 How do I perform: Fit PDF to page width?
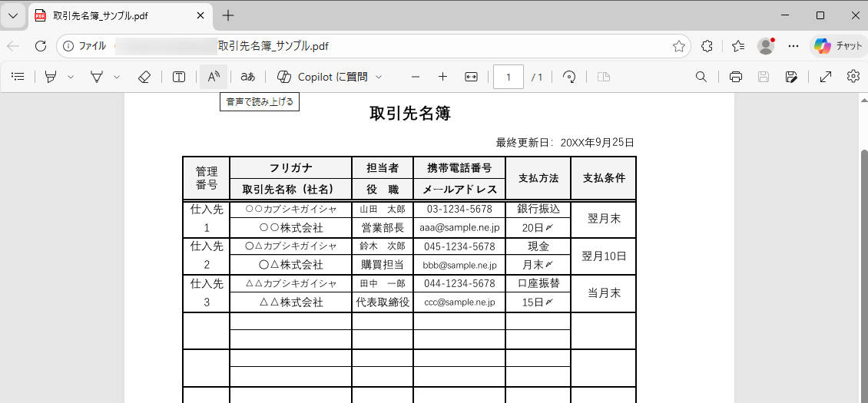(471, 77)
